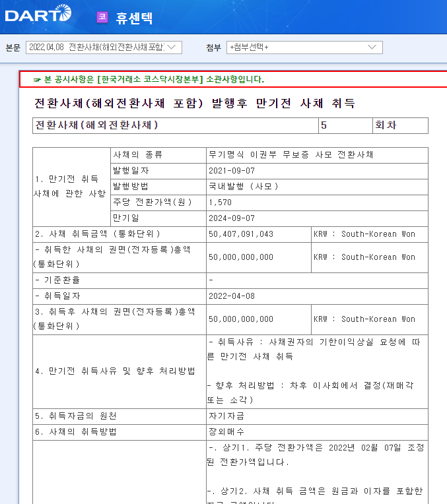The height and width of the screenshot is (504, 447).
Task: Click the value 자기자금
Action: pyautogui.click(x=226, y=416)
